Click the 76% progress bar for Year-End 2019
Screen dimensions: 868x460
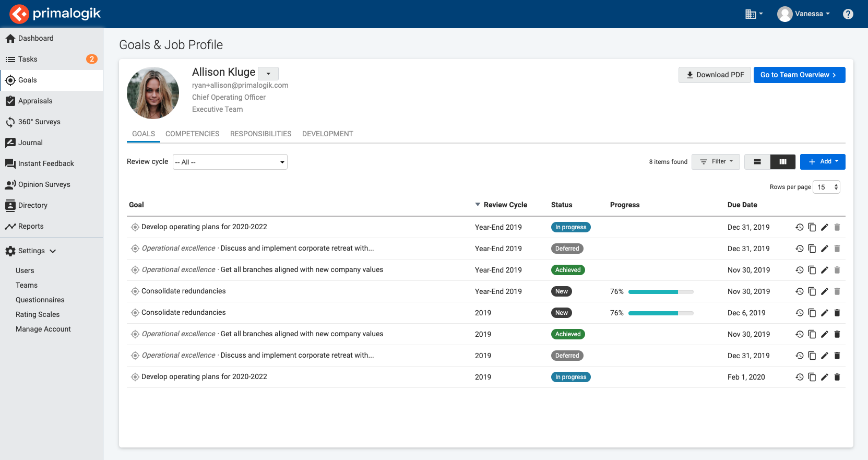(x=660, y=291)
